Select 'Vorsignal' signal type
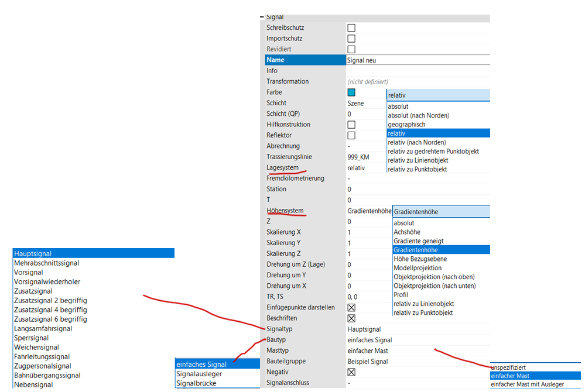 [x=29, y=273]
